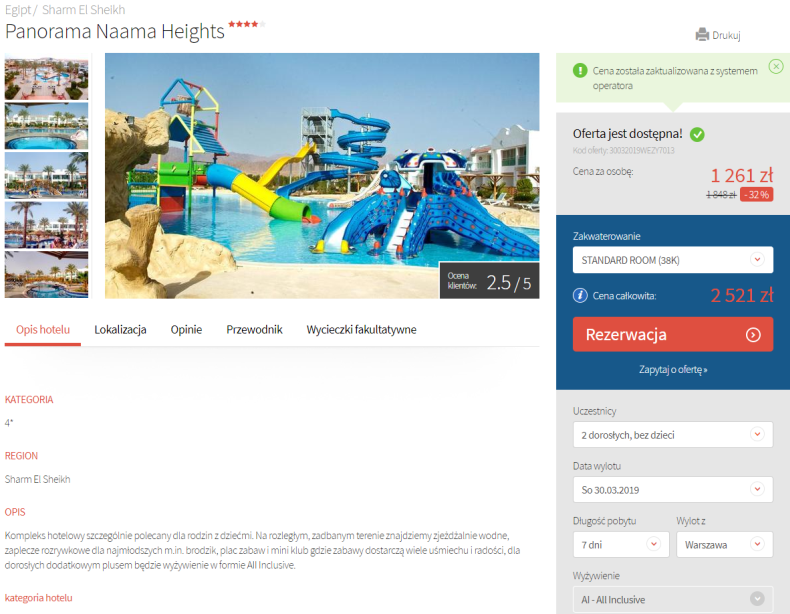Click the green exclamation alert icon

(x=580, y=71)
